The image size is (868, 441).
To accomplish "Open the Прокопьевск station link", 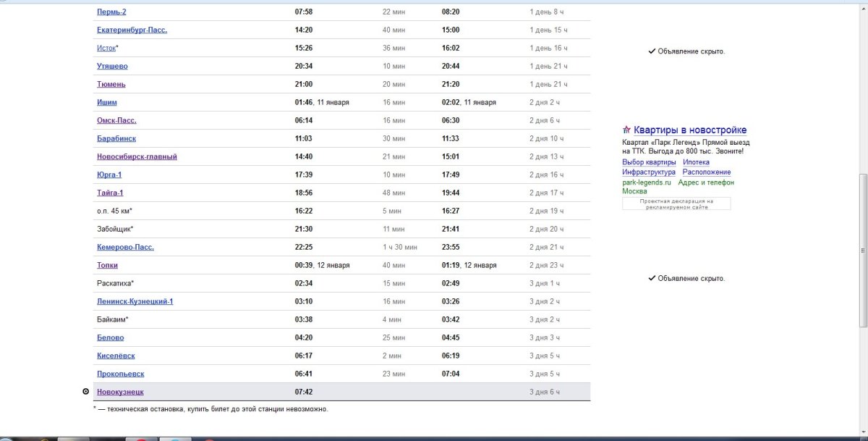I will coord(120,374).
